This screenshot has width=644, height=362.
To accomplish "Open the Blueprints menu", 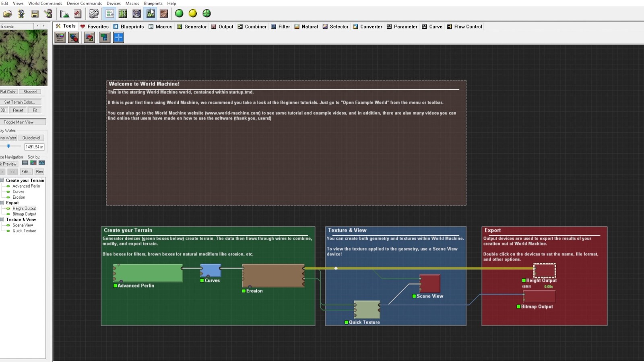I will pos(153,3).
